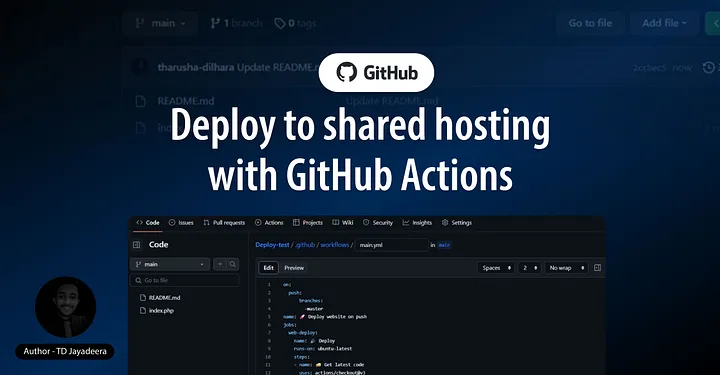The image size is (720, 375).
Task: Click the search icon beside the plus button
Action: (x=233, y=264)
